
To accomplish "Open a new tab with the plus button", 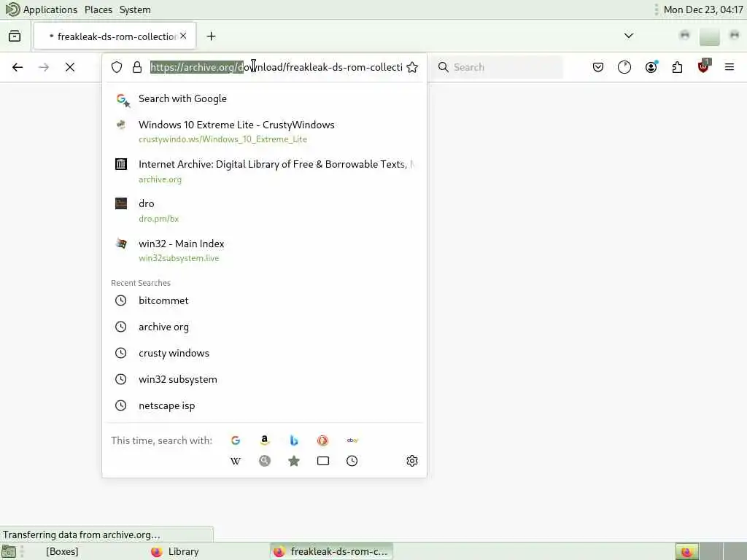I will tap(211, 36).
